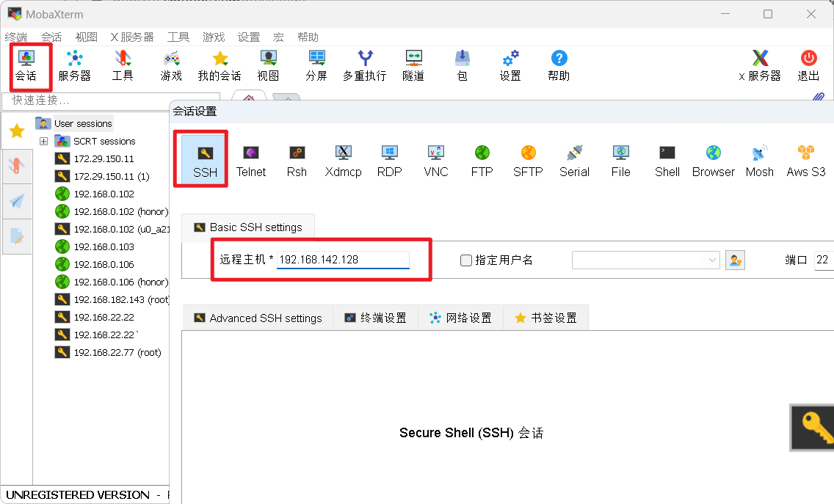
Task: Open the 宏 menu
Action: point(278,37)
